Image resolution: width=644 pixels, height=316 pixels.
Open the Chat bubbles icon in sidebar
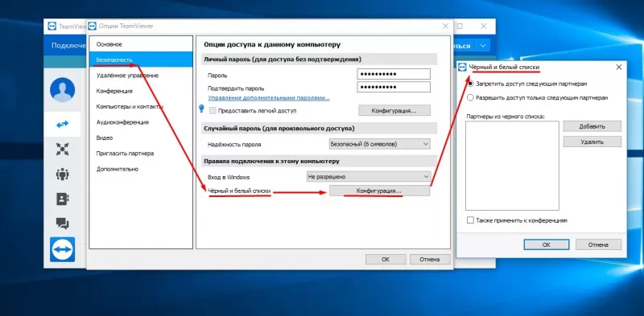[x=63, y=224]
